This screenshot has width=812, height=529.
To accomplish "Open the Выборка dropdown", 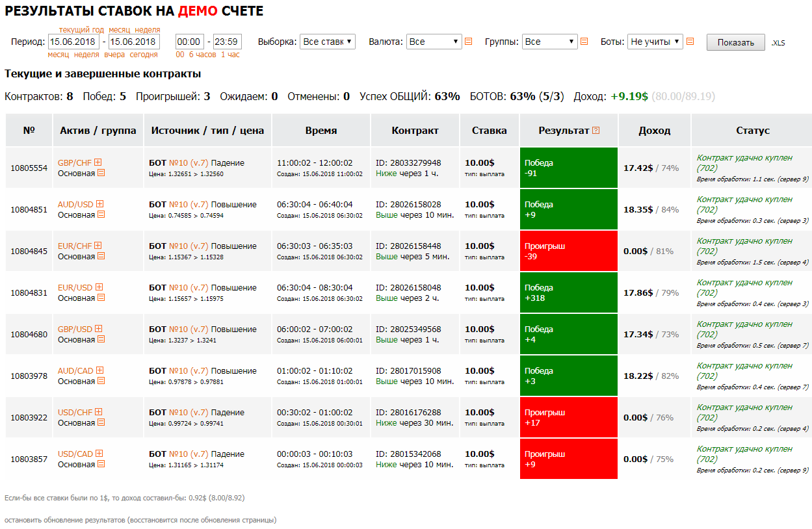I will (x=328, y=42).
